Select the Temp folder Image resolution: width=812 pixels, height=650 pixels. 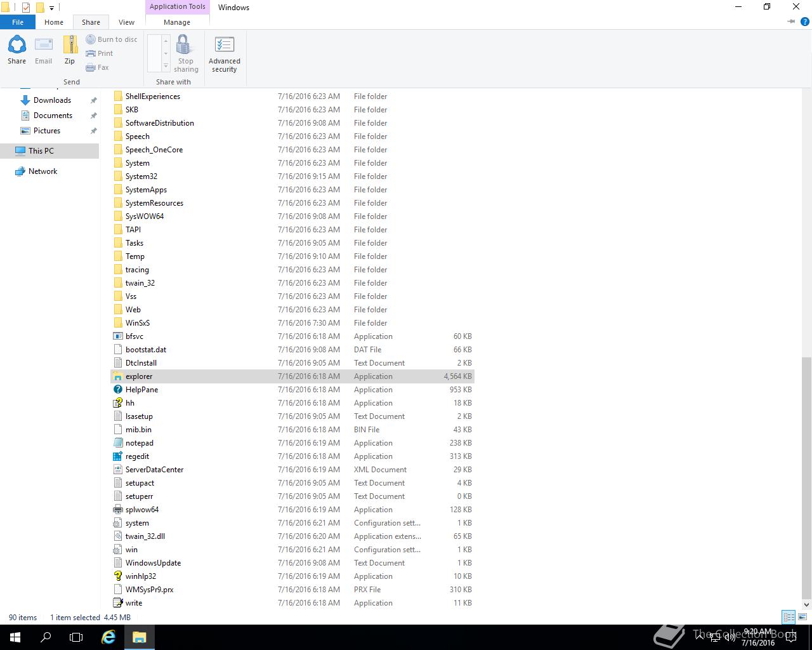(x=292, y=256)
